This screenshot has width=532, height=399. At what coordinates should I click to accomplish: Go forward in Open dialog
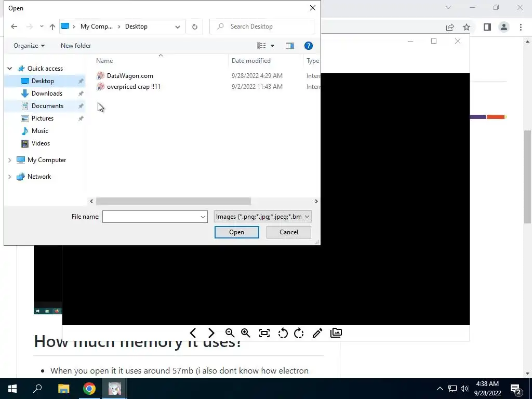(30, 26)
